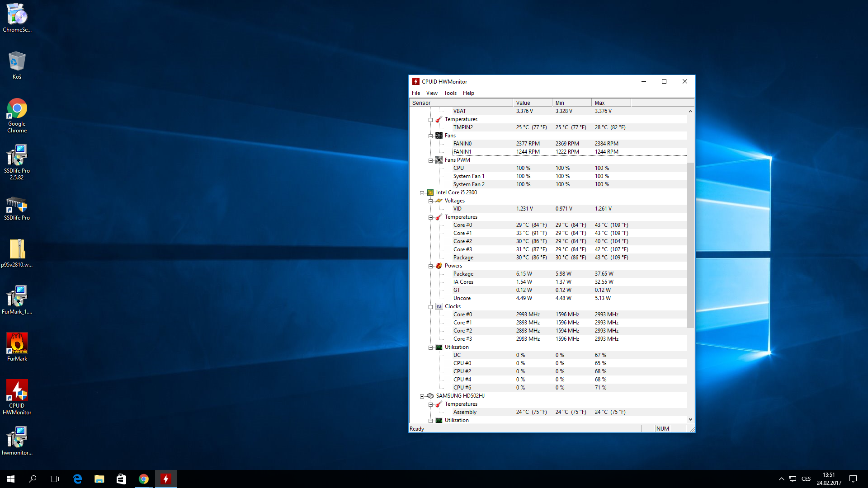
Task: Click the scroll down arrow of sensor list
Action: point(690,419)
